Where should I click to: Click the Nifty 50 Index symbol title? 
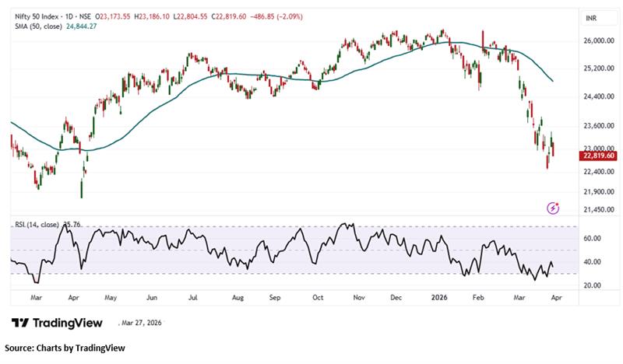[x=43, y=15]
